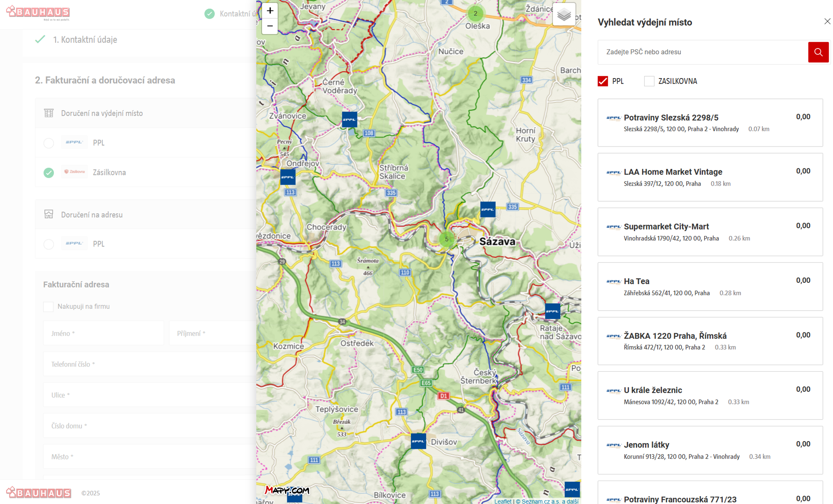Select Potraviny Slezská 2298/5 pickup point

[x=710, y=123]
